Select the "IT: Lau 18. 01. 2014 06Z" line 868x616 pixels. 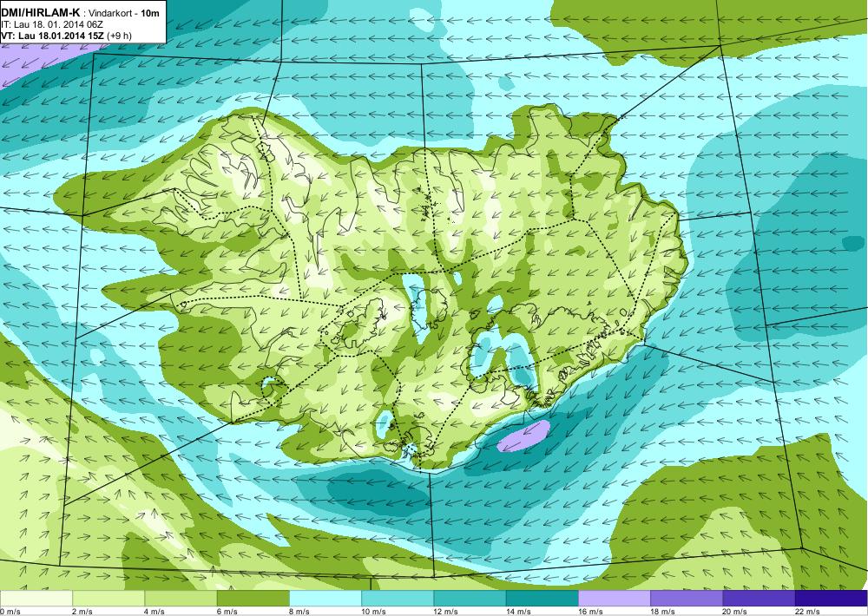coord(52,25)
